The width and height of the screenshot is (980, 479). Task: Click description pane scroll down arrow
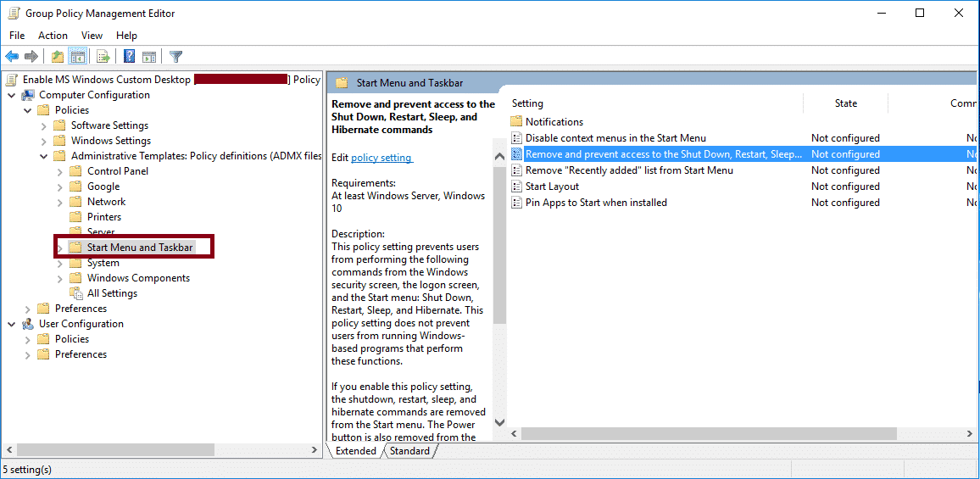(499, 422)
